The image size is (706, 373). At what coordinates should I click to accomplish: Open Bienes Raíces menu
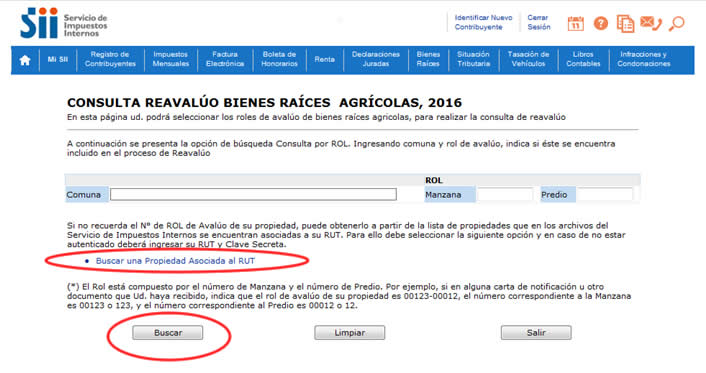428,59
